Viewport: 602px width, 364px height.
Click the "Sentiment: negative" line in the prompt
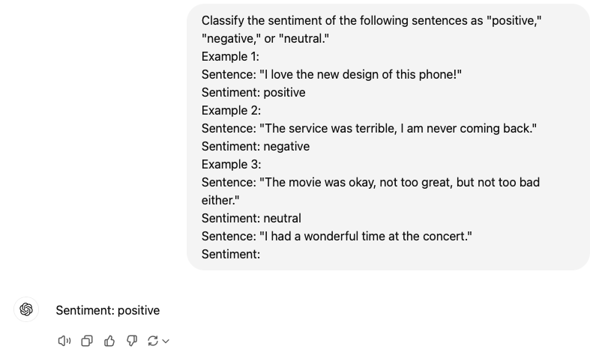[256, 147]
